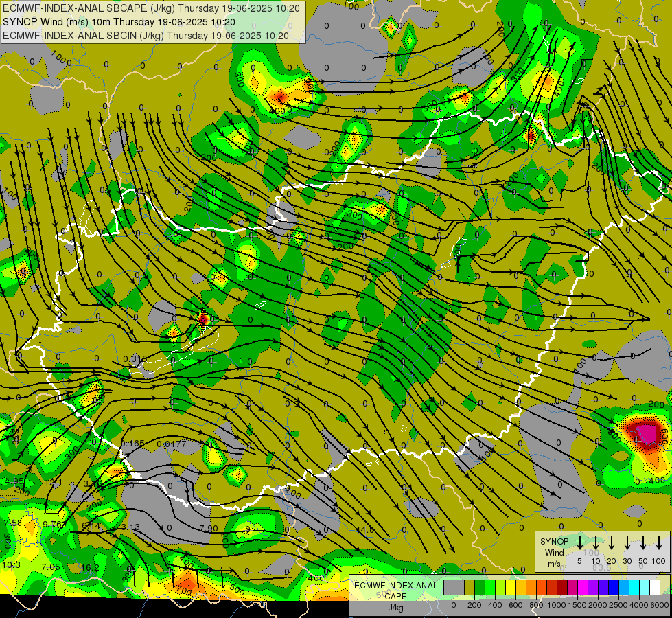Click the J/kg unit label in legend

pyautogui.click(x=395, y=608)
